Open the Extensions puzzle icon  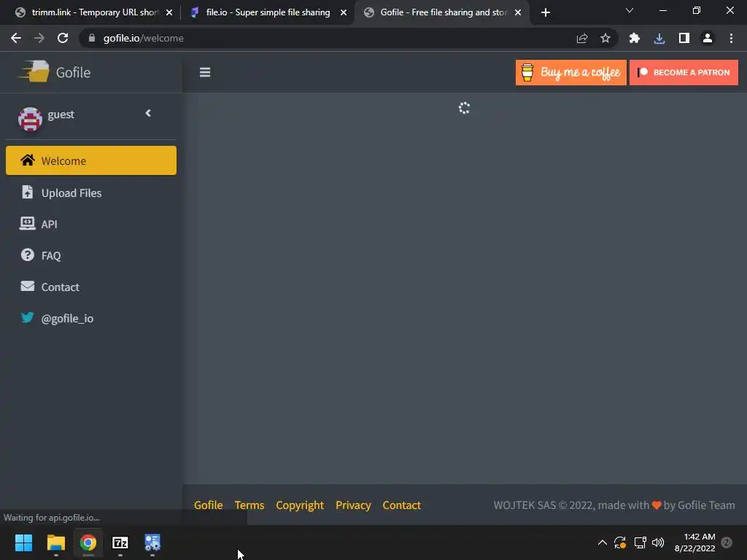coord(635,38)
